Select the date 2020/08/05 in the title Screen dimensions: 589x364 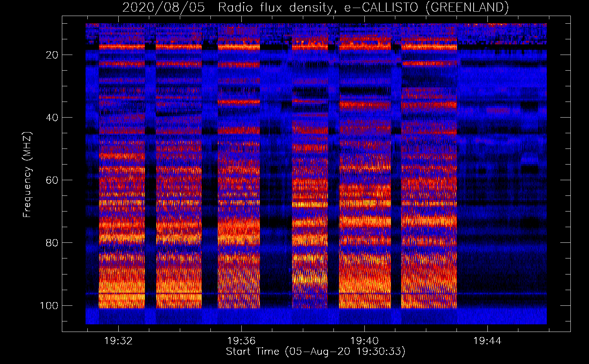(163, 7)
